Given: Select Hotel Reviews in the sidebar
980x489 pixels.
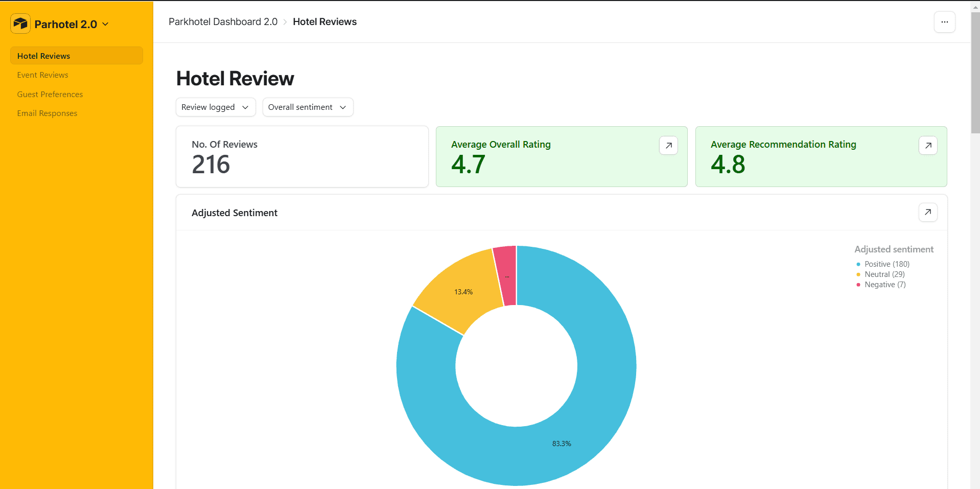Looking at the screenshot, I should coord(77,56).
